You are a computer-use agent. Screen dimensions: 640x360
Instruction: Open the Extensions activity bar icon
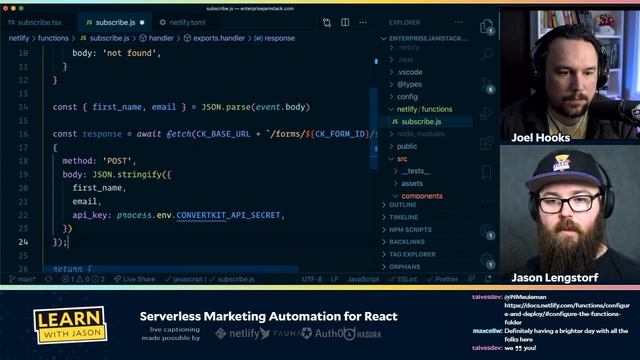(x=487, y=143)
